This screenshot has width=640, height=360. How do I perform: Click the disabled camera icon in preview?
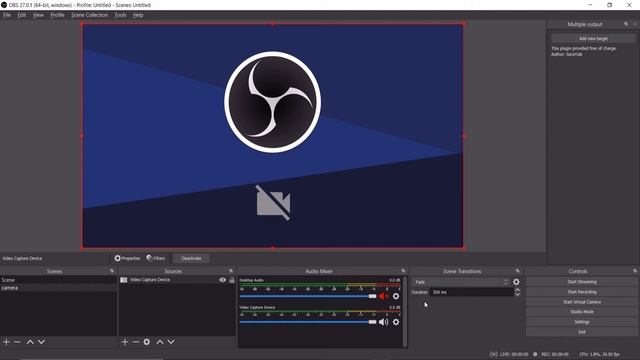pos(273,203)
